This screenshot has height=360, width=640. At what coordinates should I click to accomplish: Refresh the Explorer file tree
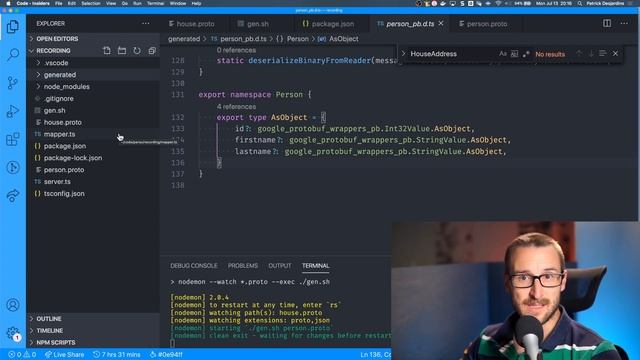pos(137,51)
